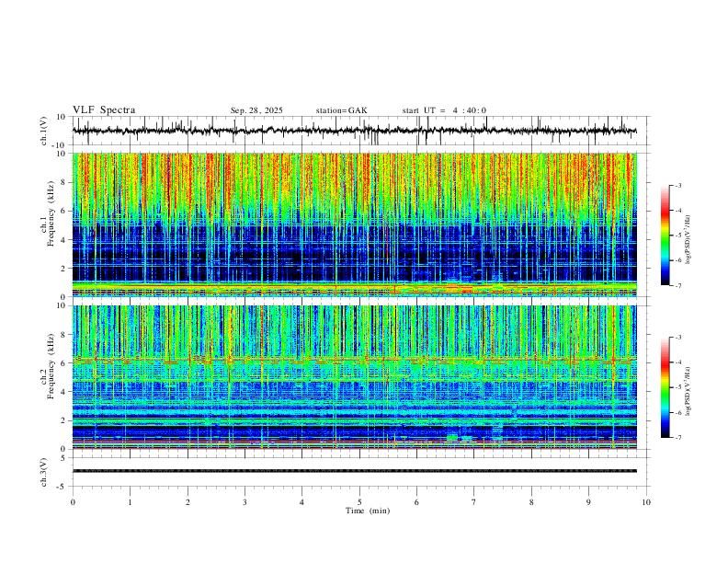Click time axis tick label '2'
Screen dimensions: 728x563
188,502
